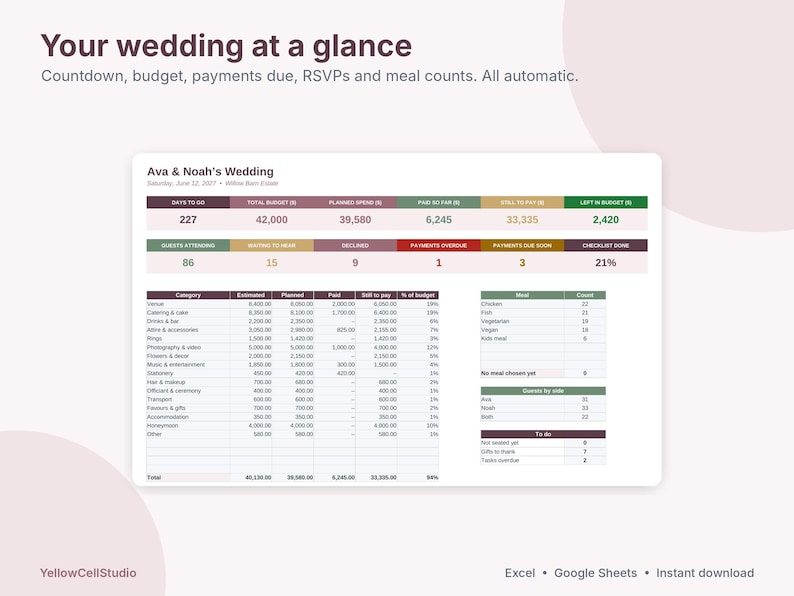Select the 'Photography & video' row
Viewport: 794px width, 596px height.
pos(293,347)
